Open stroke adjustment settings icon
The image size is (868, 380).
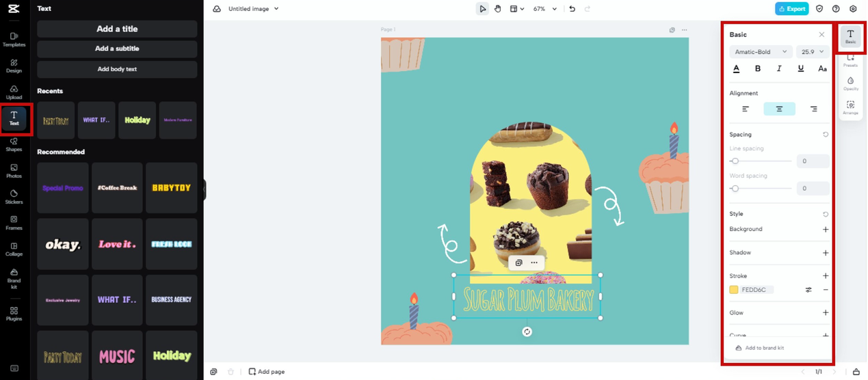[808, 290]
